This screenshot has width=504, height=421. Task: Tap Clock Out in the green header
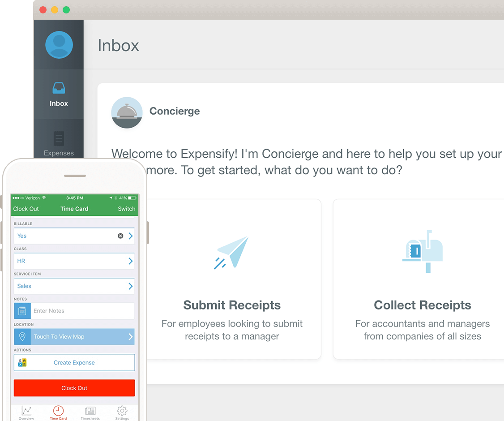[x=26, y=209]
